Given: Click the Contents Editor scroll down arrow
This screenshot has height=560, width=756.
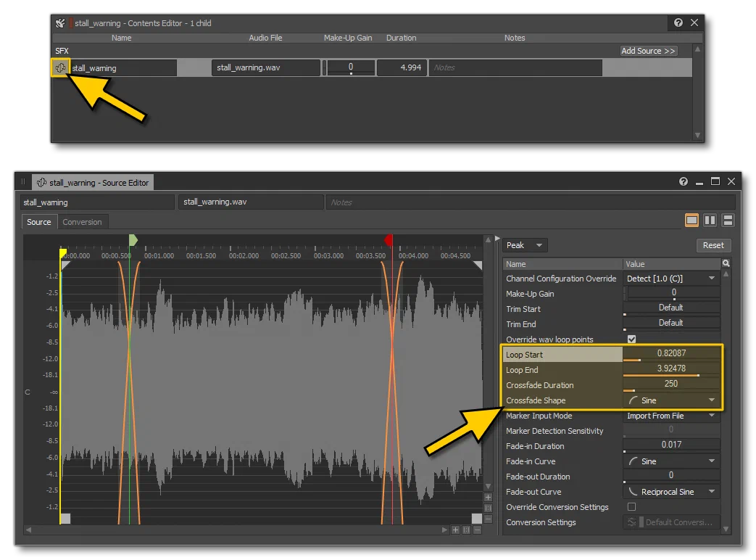Looking at the screenshot, I should 697,135.
